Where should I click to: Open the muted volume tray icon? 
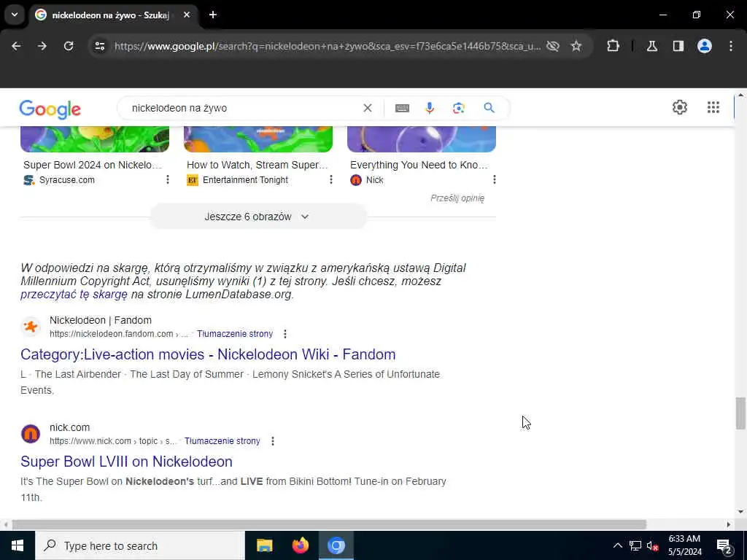[653, 545]
